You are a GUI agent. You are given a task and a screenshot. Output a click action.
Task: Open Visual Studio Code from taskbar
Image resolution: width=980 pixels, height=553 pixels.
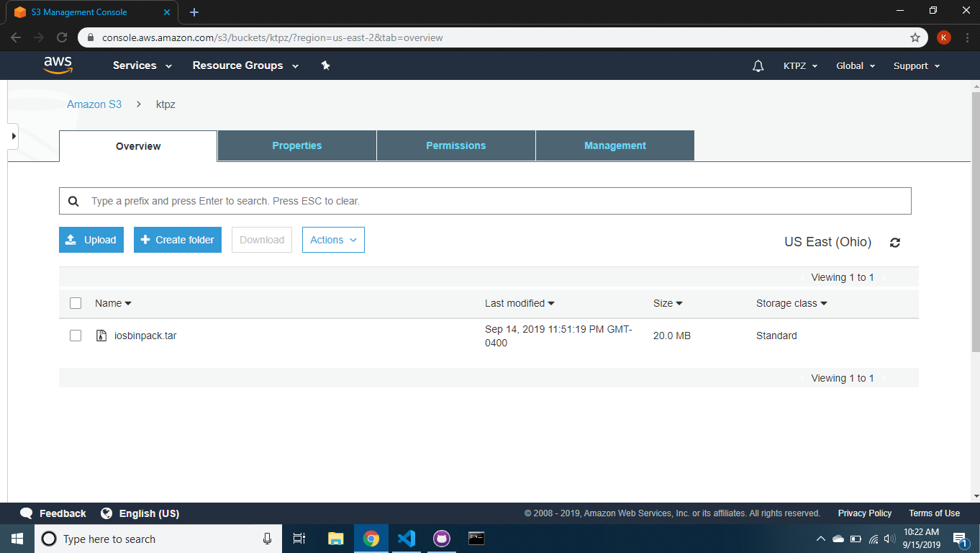[407, 539]
